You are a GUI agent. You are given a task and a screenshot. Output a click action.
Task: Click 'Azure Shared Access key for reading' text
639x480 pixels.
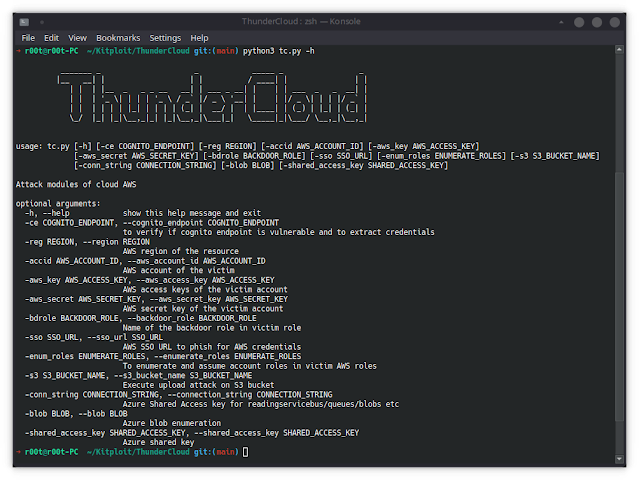(x=261, y=404)
